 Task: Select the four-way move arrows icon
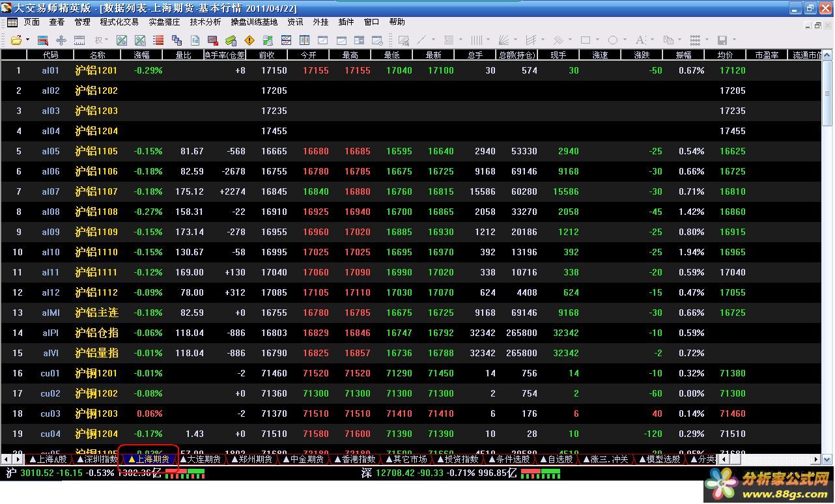61,40
